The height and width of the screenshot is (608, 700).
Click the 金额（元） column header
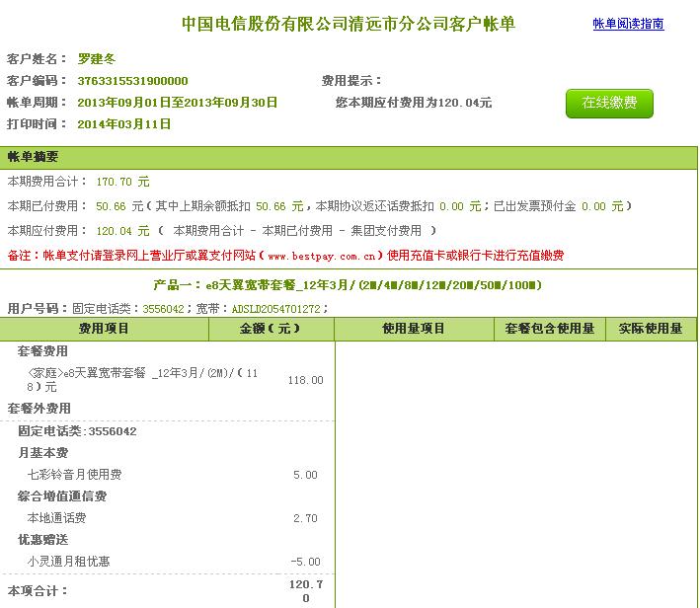pos(271,329)
